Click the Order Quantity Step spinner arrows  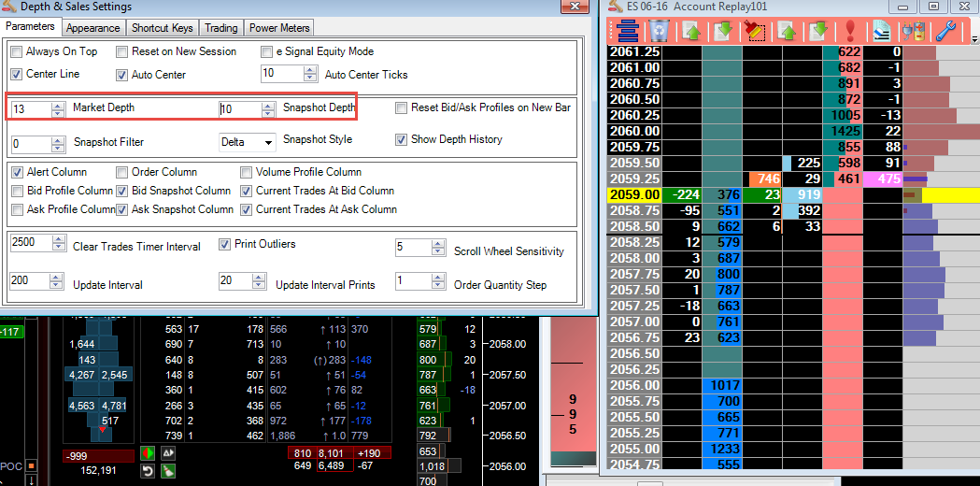437,281
